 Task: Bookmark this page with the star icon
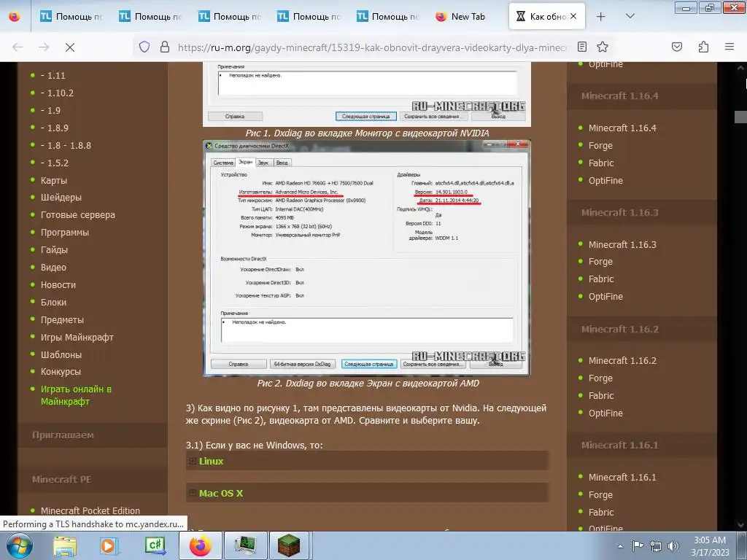point(603,47)
